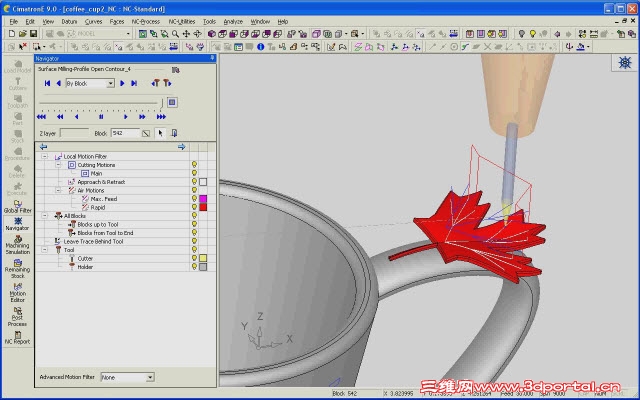This screenshot has width=640, height=400.
Task: Toggle visibility bulb for Main
Action: [194, 173]
